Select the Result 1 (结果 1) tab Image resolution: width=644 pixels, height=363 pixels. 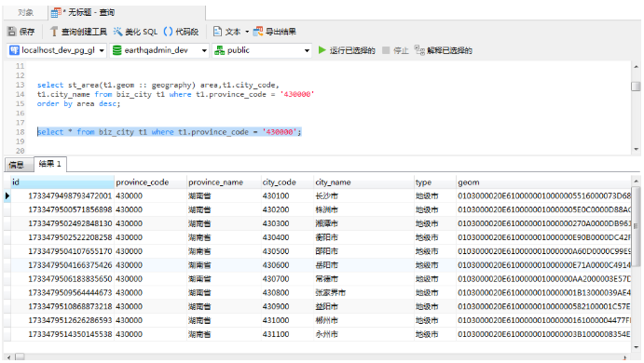coord(49,164)
